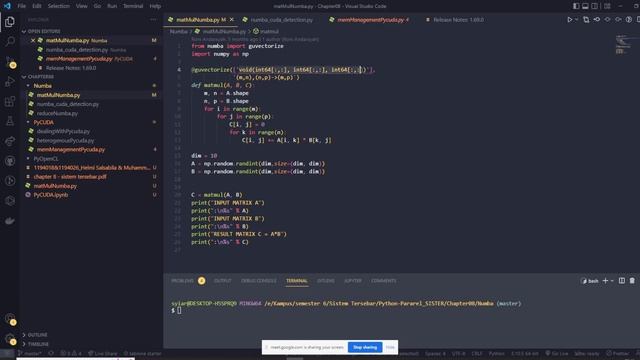Open dealingWithPycuda.py in the explorer
Screen dimensions: 640x360
pos(63,131)
